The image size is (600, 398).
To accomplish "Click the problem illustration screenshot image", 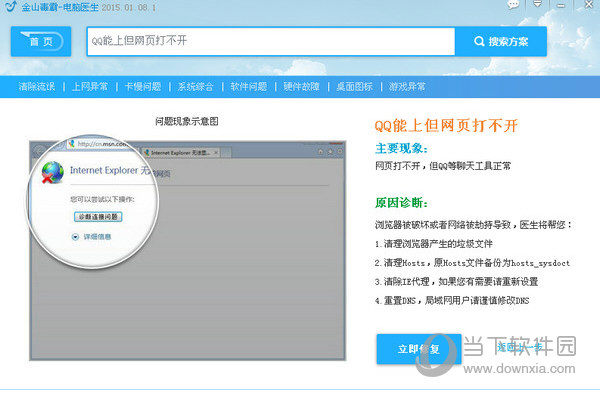I will (x=188, y=250).
